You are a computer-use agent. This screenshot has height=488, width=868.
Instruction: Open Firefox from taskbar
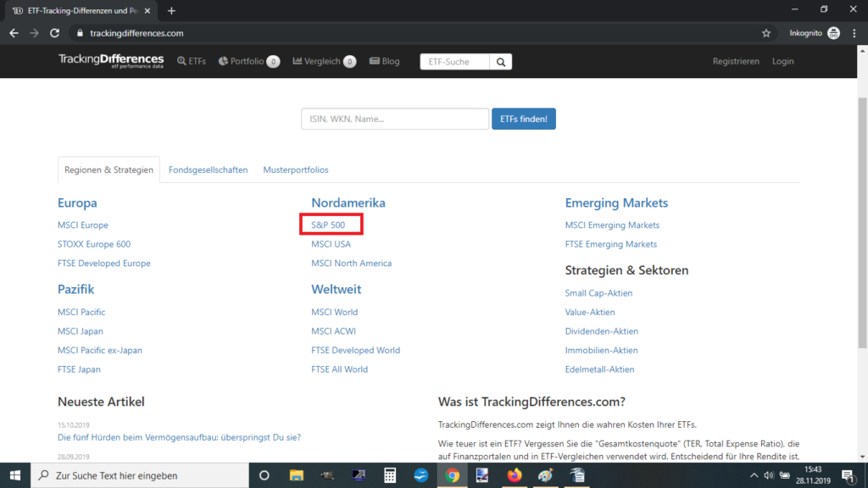pos(515,475)
